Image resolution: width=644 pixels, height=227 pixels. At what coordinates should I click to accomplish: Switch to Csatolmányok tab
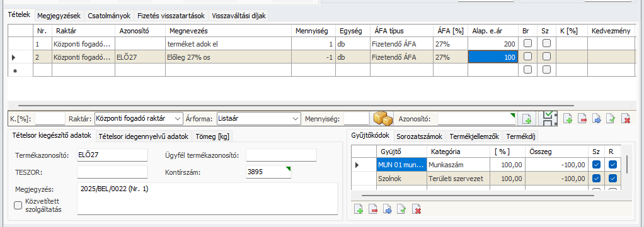point(109,16)
